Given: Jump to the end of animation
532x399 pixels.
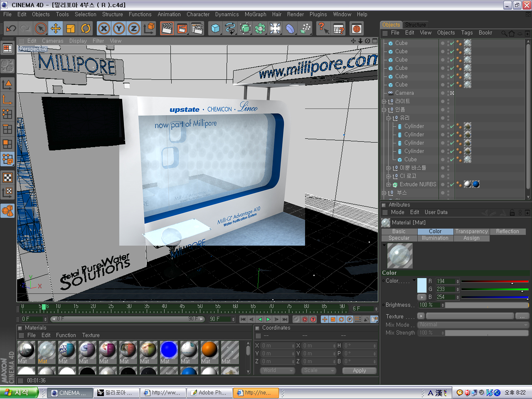Looking at the screenshot, I should [x=285, y=319].
